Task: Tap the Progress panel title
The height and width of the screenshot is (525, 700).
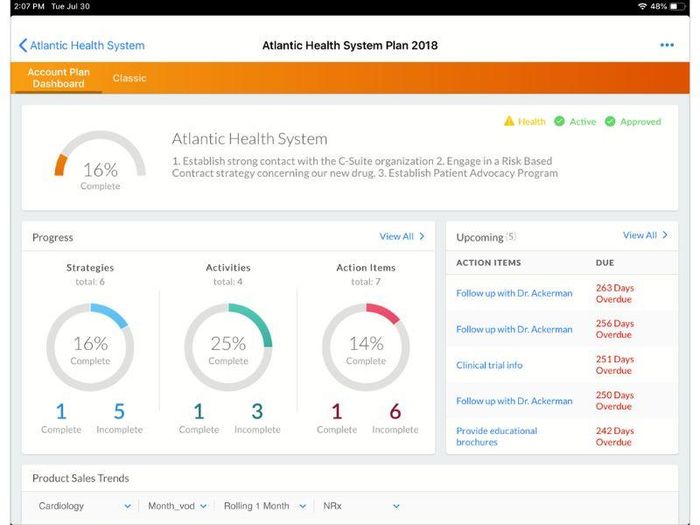Action: (53, 238)
